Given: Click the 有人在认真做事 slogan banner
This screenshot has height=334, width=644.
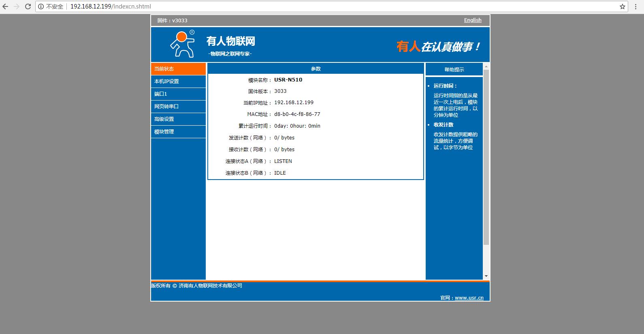Looking at the screenshot, I should [x=438, y=47].
